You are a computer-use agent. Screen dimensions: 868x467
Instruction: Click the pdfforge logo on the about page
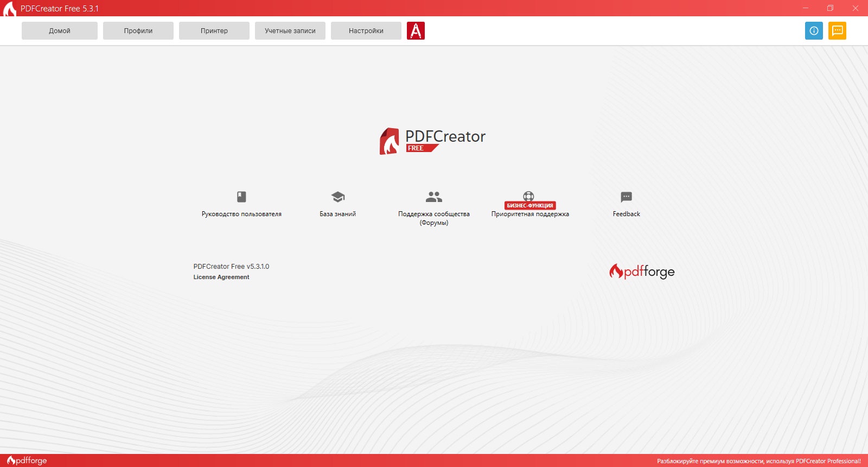[642, 271]
